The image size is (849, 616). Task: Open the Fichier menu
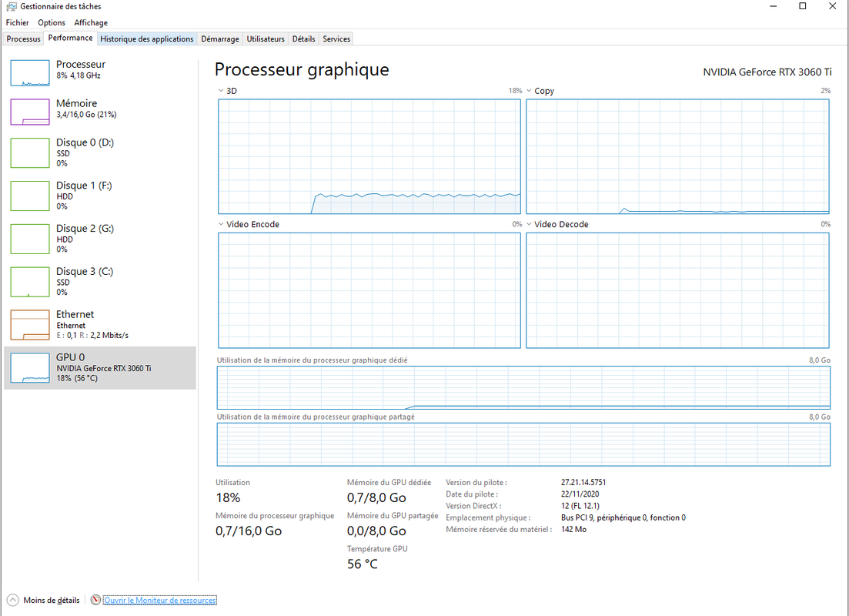coord(18,23)
